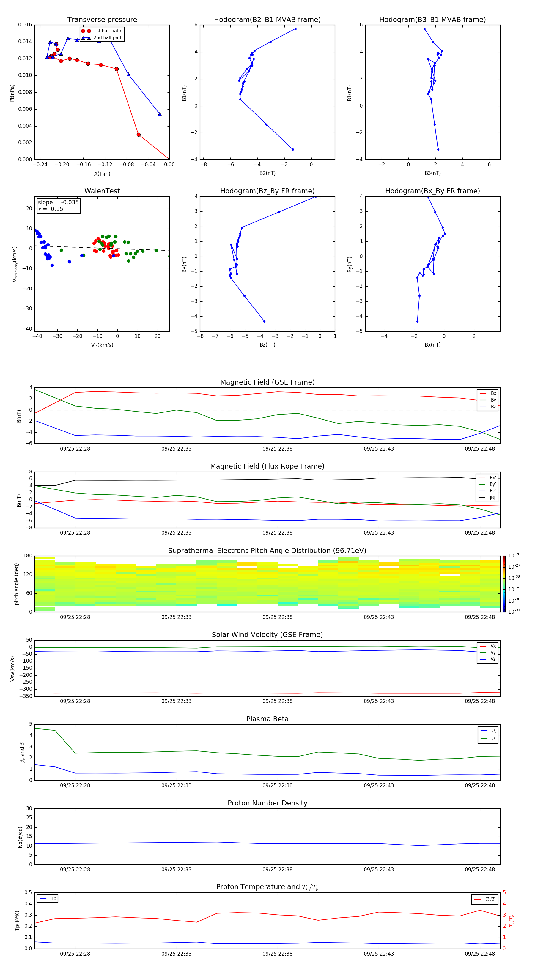
Task: Click the '10^-26' colorbar tick label
Action: click(x=514, y=555)
